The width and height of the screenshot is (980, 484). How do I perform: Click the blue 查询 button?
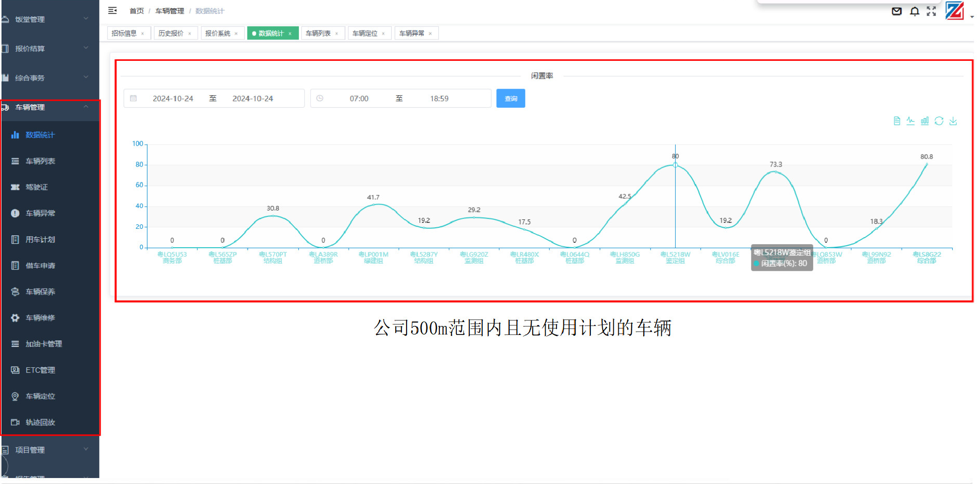click(x=510, y=99)
